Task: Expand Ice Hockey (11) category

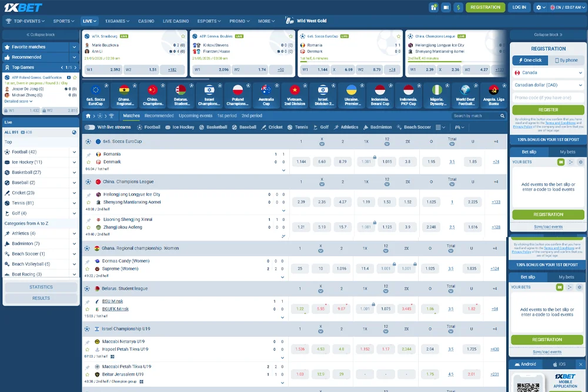Action: 74,162
